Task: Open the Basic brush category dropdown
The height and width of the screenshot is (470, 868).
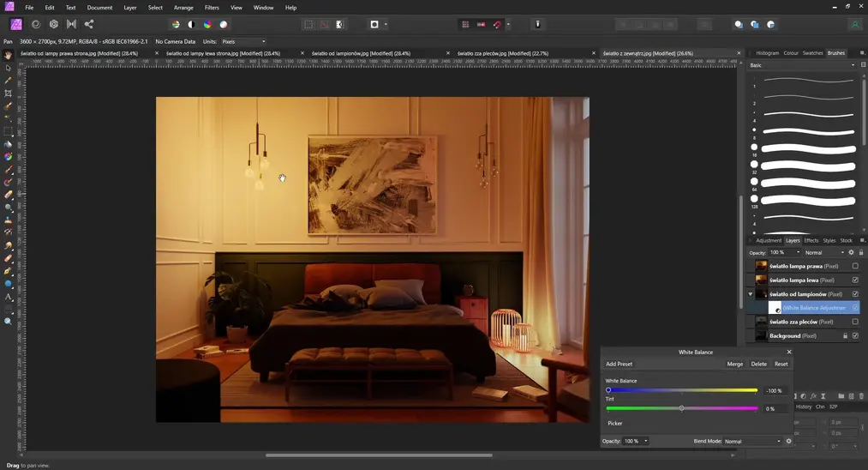Action: [802, 65]
